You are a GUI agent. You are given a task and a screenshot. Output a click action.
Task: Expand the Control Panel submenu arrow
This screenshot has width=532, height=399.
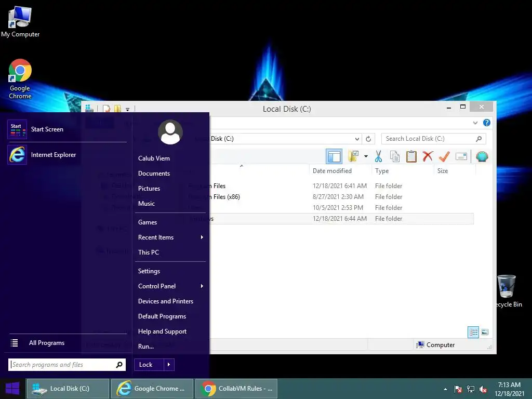pos(202,286)
